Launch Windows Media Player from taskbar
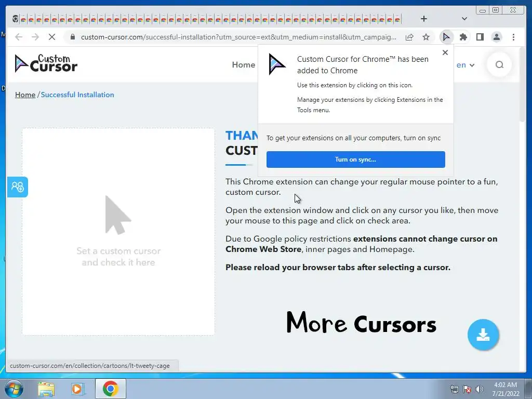This screenshot has width=532, height=399. pyautogui.click(x=78, y=389)
